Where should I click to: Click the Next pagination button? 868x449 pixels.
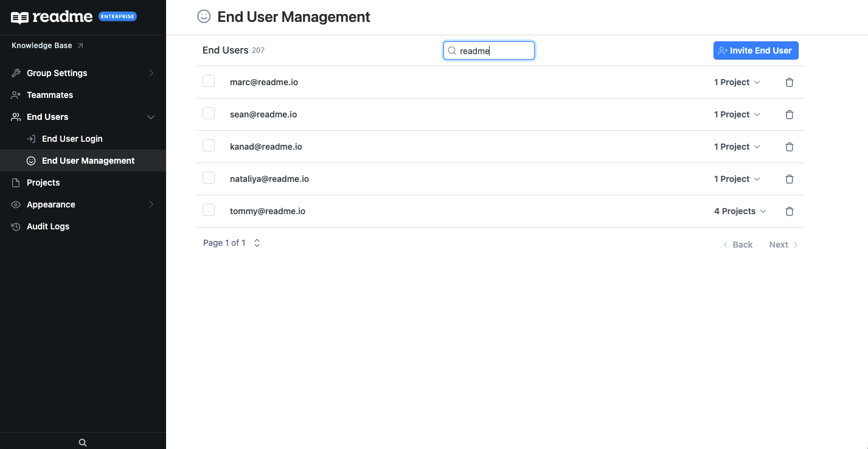coord(784,245)
